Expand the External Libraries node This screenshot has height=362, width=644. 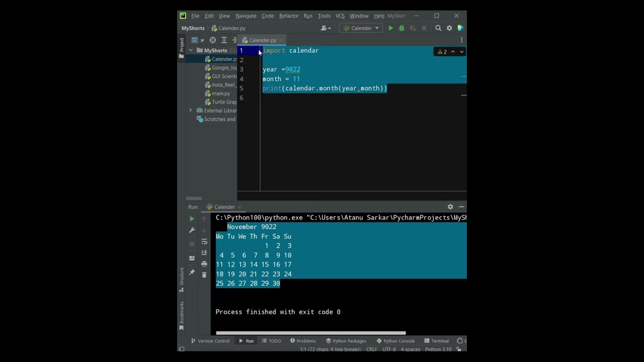coord(191,111)
